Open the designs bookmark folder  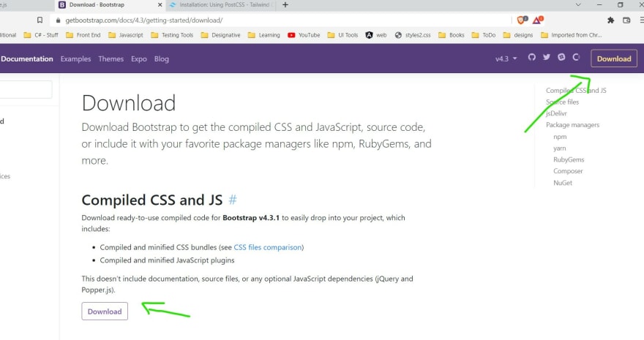click(518, 35)
